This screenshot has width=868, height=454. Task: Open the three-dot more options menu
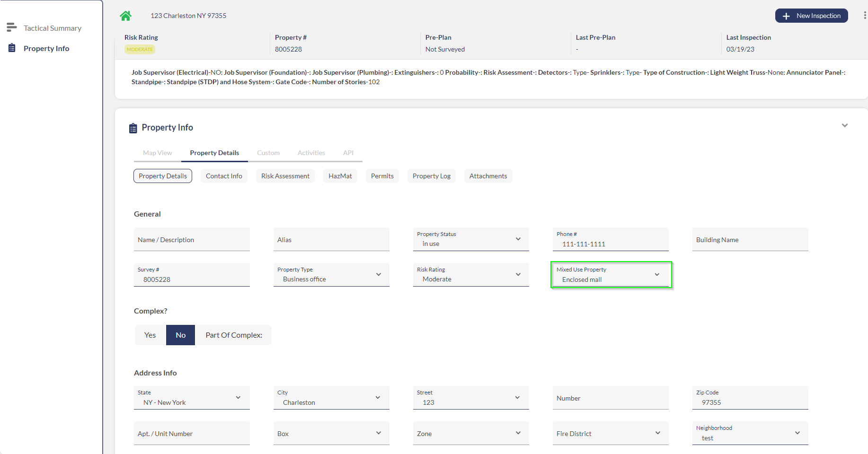pos(865,16)
